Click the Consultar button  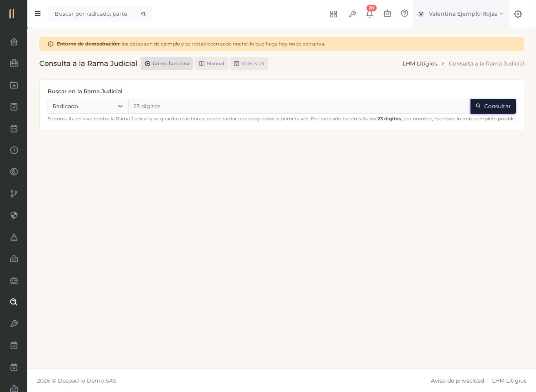(x=493, y=106)
